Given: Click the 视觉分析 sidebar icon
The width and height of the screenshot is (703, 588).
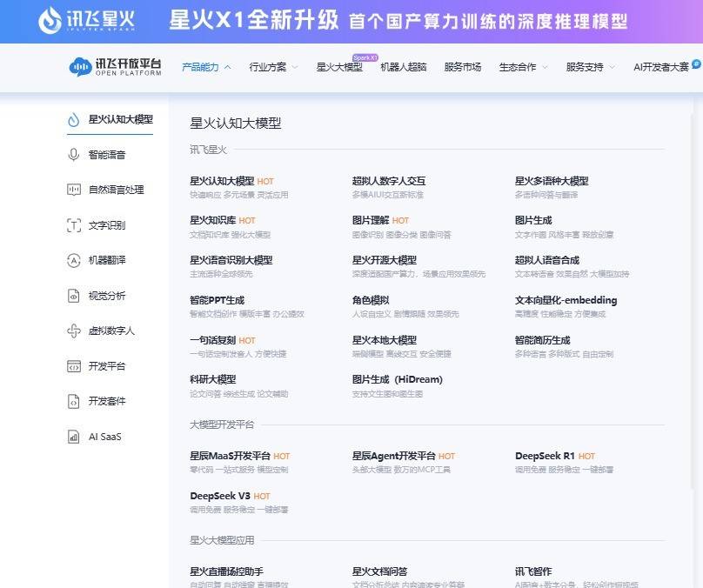Looking at the screenshot, I should 74,296.
